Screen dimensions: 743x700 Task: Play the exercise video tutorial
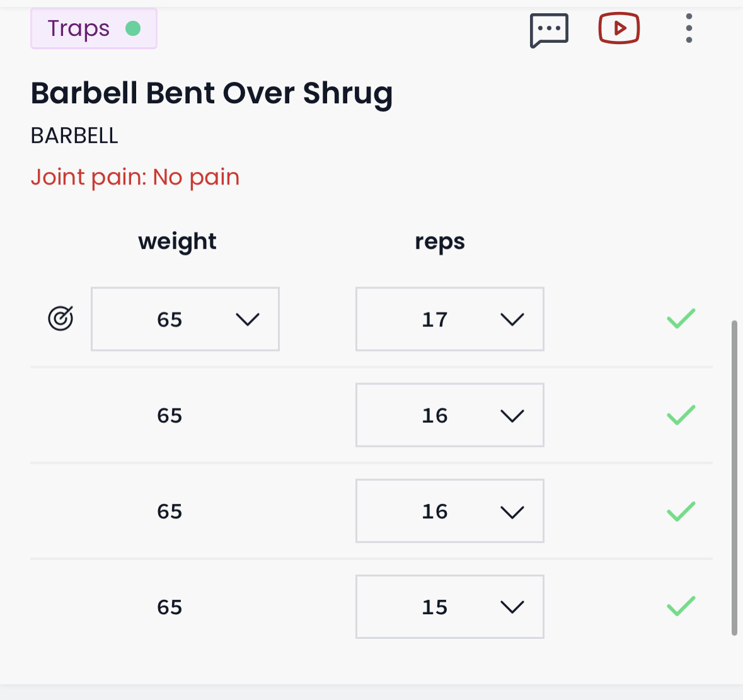pos(619,29)
